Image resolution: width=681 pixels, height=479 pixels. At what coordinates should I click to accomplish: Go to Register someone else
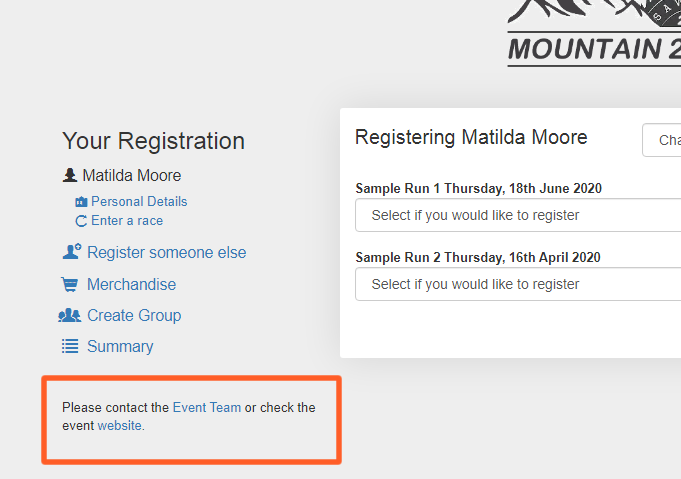point(166,253)
